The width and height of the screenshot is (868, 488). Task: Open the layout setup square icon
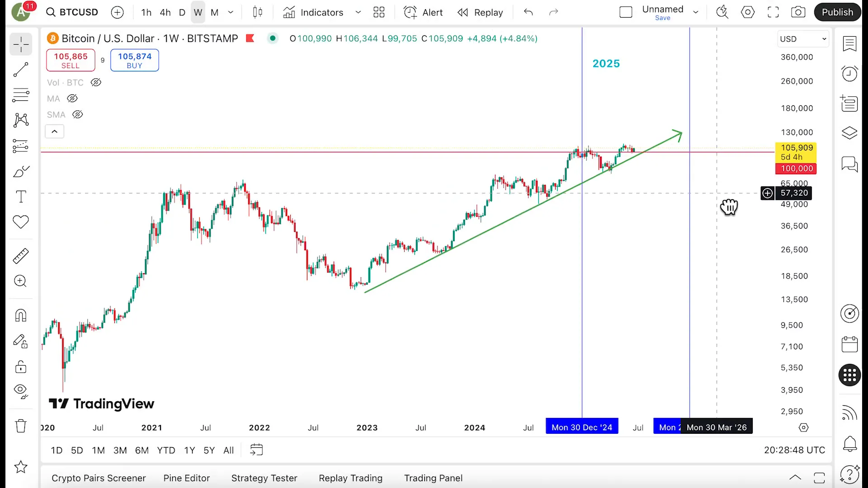(626, 12)
